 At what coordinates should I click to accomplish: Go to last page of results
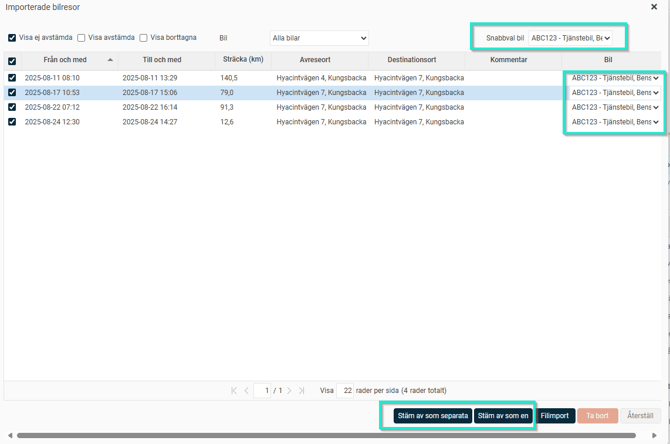302,391
